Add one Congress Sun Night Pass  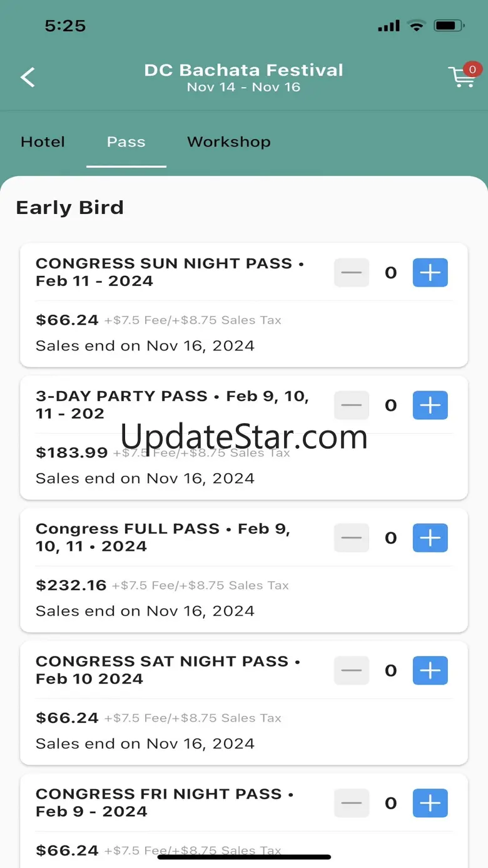(x=430, y=273)
